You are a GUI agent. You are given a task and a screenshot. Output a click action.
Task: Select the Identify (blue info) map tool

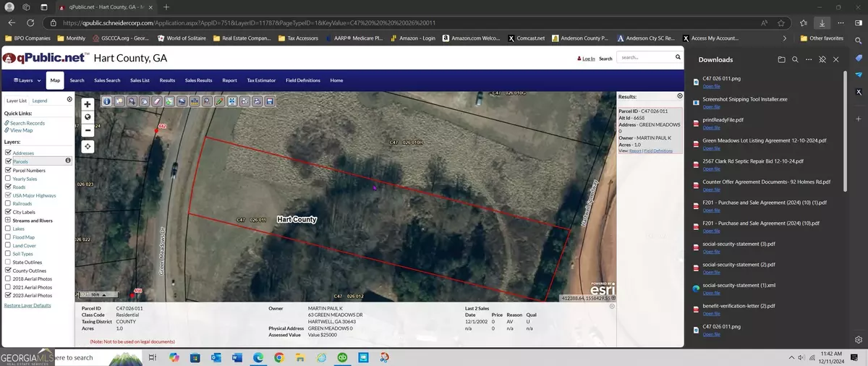point(106,102)
